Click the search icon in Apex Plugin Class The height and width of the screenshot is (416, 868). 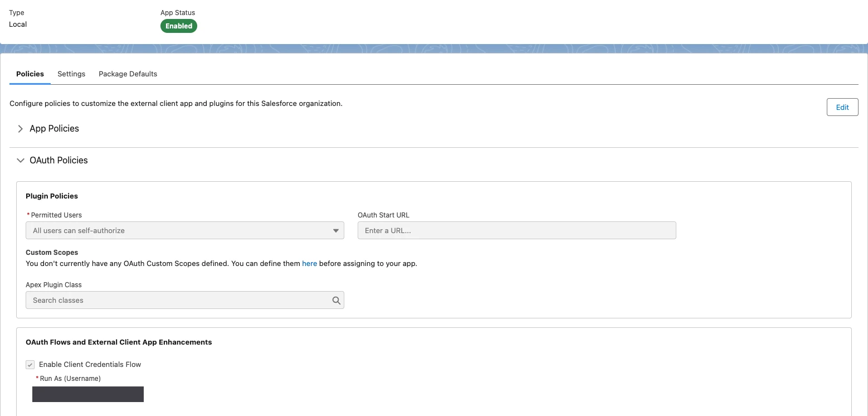336,300
